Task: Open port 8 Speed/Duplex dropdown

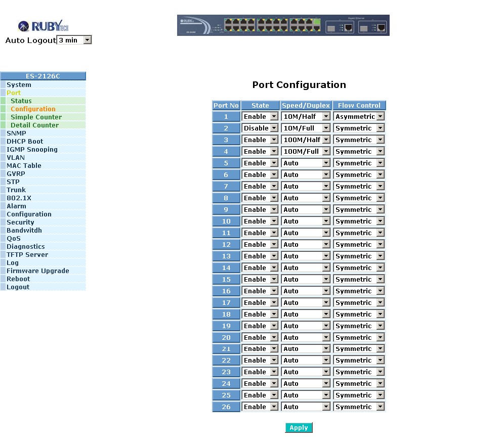Action: click(306, 198)
